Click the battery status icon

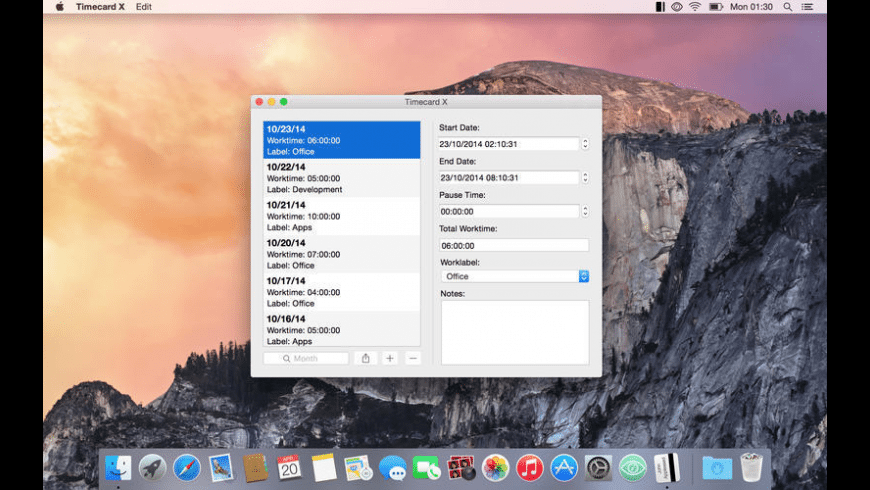pyautogui.click(x=716, y=7)
